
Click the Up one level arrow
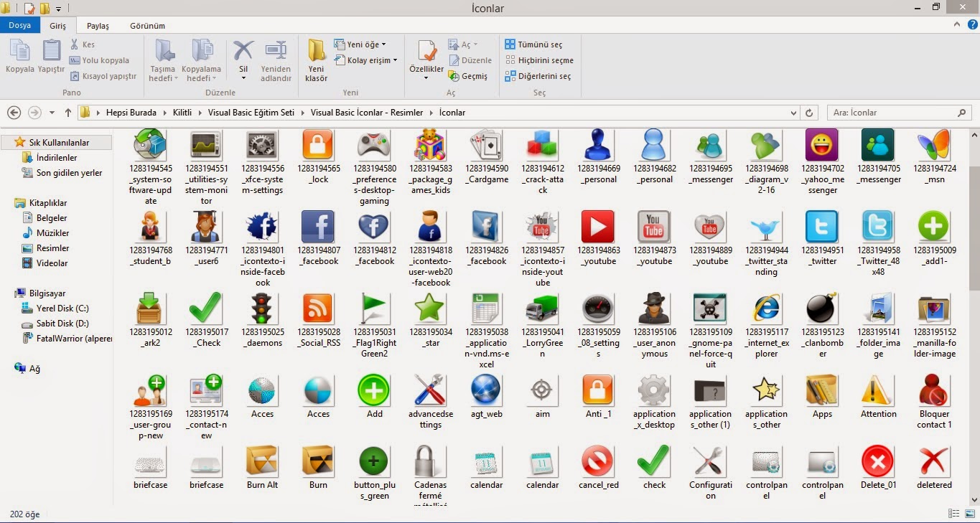(x=68, y=113)
